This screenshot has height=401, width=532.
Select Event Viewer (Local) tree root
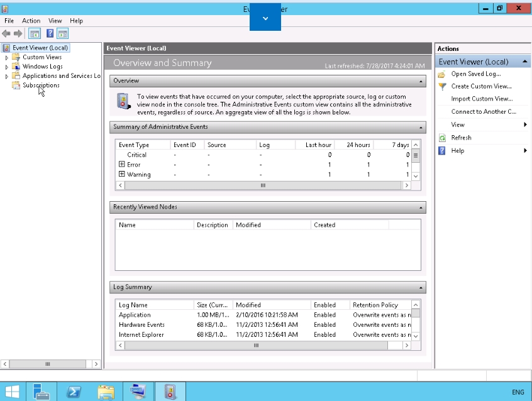[x=40, y=48]
